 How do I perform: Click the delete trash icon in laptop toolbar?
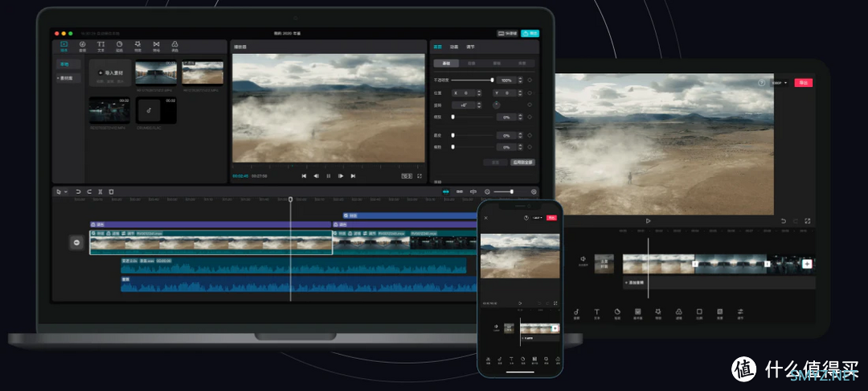(111, 191)
